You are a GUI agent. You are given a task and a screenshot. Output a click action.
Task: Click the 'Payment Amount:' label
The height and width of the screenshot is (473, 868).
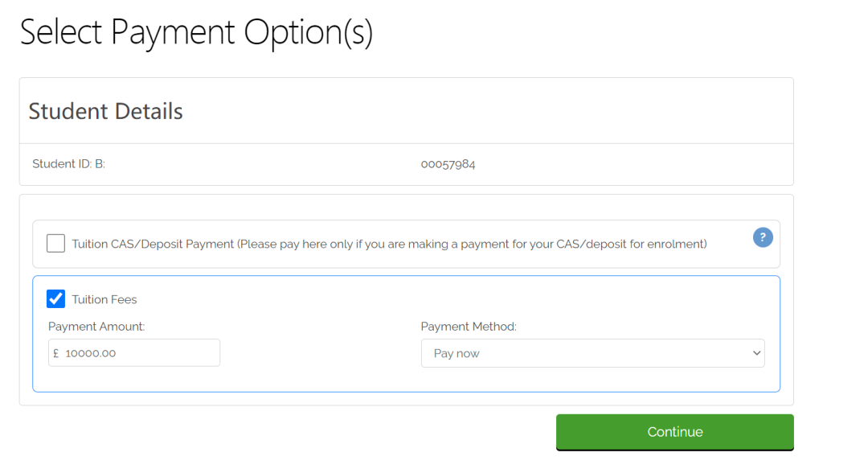point(96,327)
